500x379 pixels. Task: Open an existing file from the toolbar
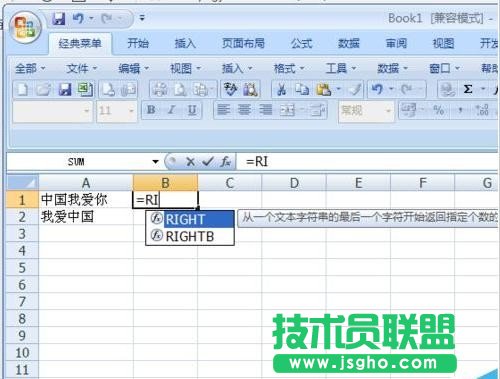click(44, 90)
